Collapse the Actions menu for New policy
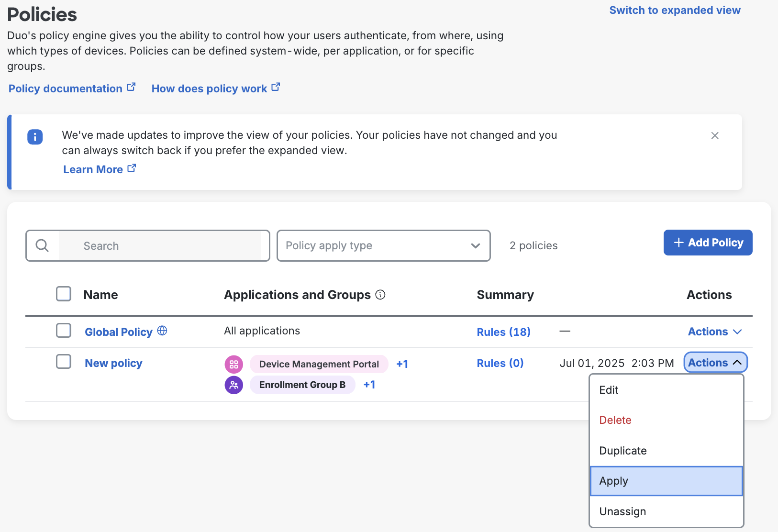The width and height of the screenshot is (778, 532). click(x=715, y=362)
